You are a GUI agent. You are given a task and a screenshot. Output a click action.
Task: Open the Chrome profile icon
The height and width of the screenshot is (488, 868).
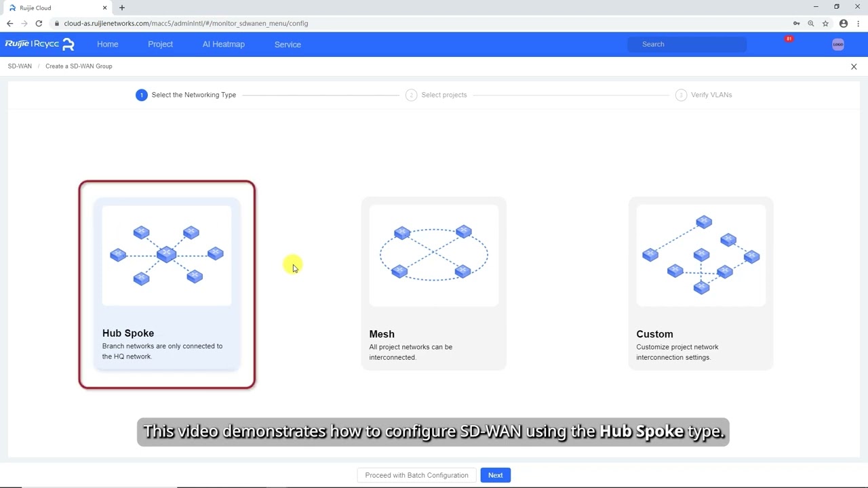(x=844, y=23)
